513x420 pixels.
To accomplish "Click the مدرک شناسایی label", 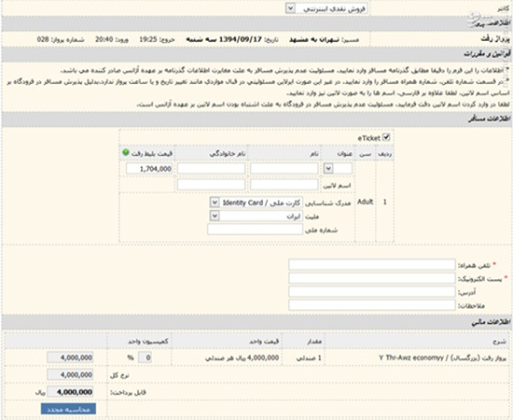I will 327,203.
